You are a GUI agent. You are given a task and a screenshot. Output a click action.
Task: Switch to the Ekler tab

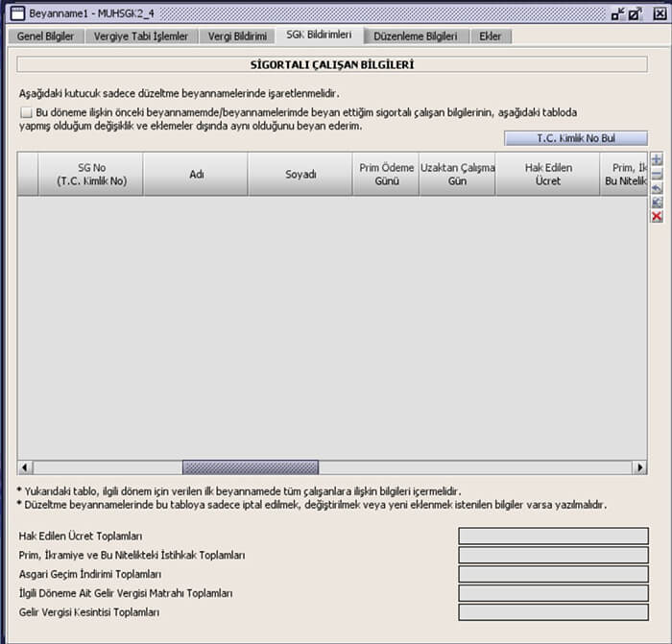[x=491, y=36]
